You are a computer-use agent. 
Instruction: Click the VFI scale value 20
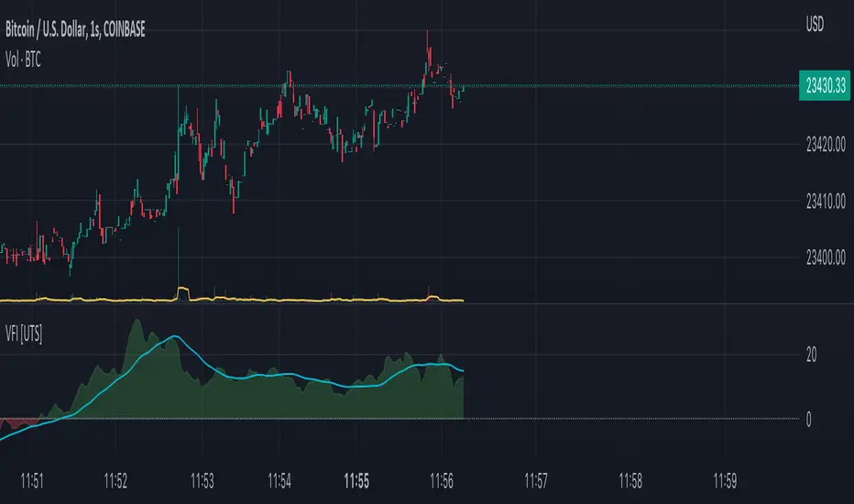click(811, 356)
